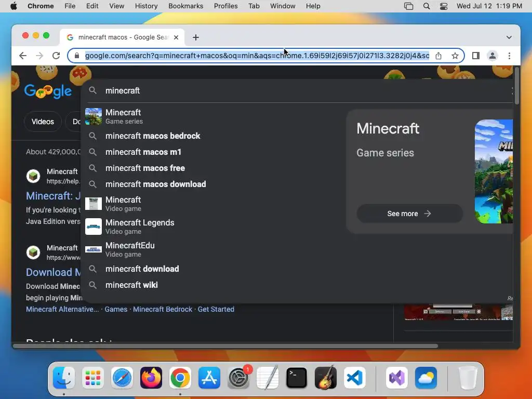532x399 pixels.
Task: Open System Settings from the Dock
Action: pos(238,378)
